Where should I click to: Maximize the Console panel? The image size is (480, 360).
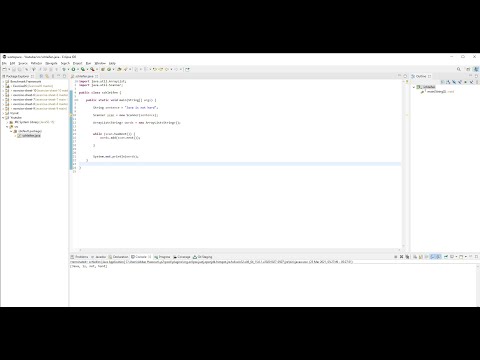coord(476,256)
